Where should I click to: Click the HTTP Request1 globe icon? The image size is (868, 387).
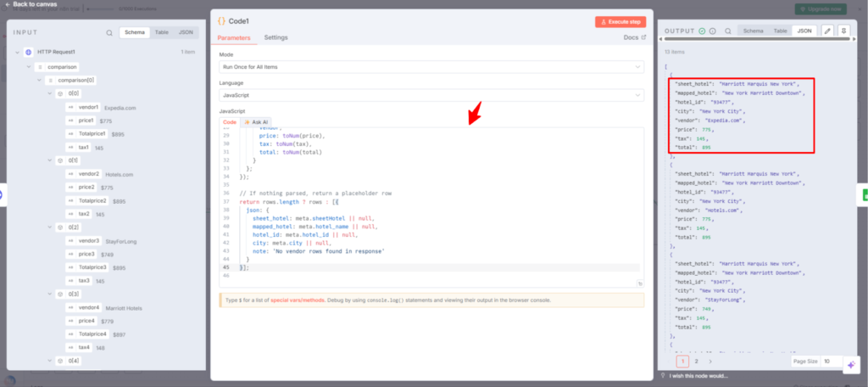click(x=29, y=52)
